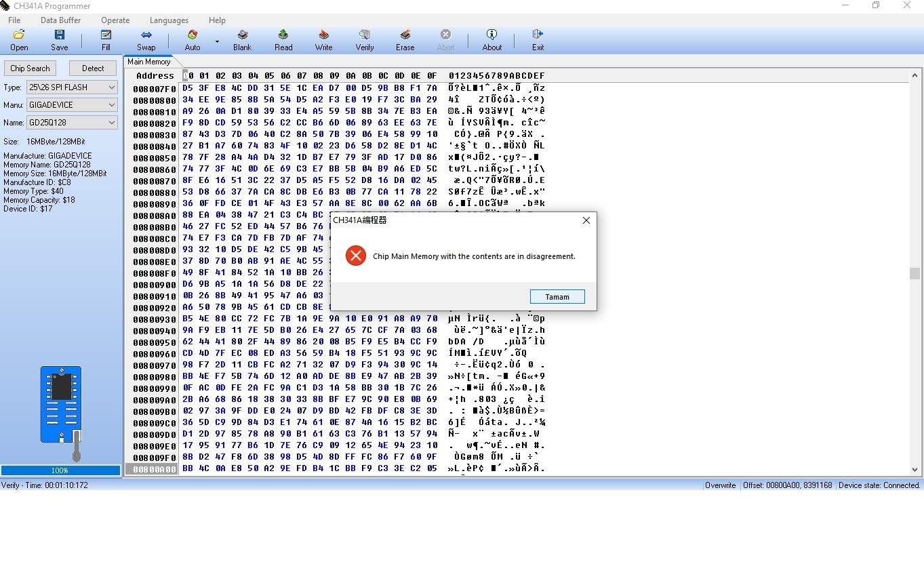Open the Languages menu

pos(169,20)
